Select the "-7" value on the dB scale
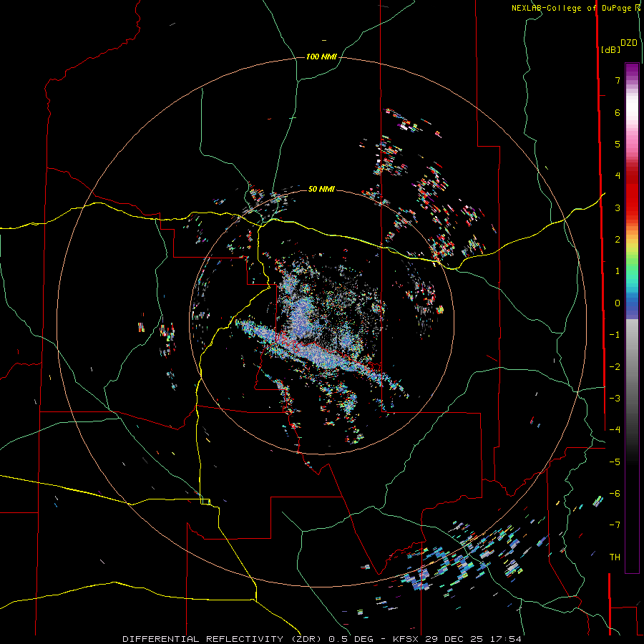 [615, 525]
